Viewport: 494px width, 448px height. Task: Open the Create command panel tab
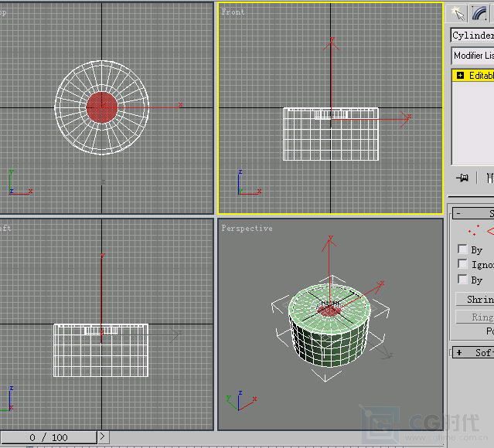pos(458,13)
